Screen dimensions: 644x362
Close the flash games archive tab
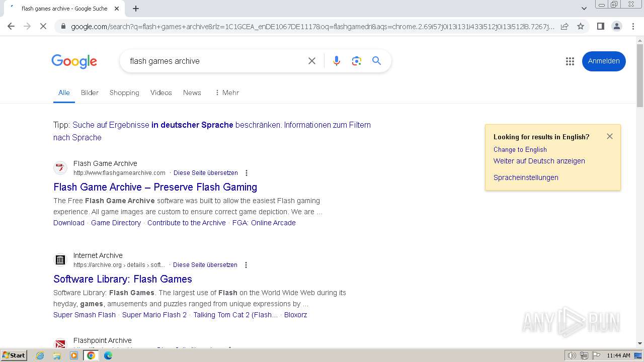point(117,9)
